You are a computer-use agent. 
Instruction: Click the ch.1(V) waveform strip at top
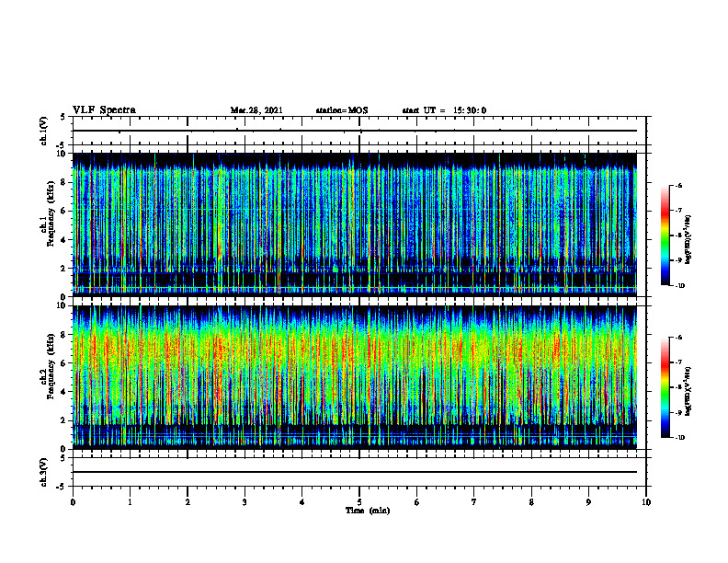pyautogui.click(x=359, y=131)
